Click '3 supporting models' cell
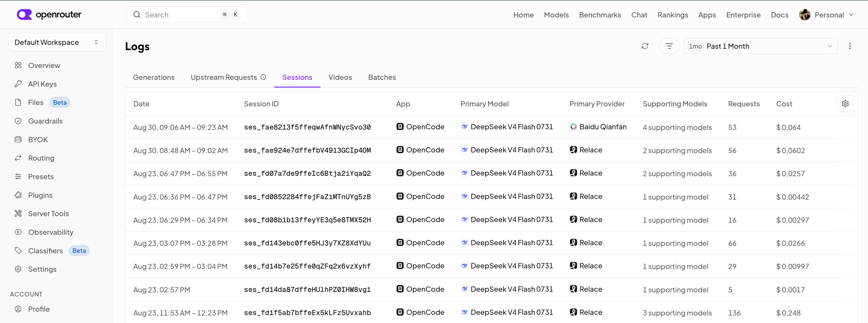 (x=677, y=313)
